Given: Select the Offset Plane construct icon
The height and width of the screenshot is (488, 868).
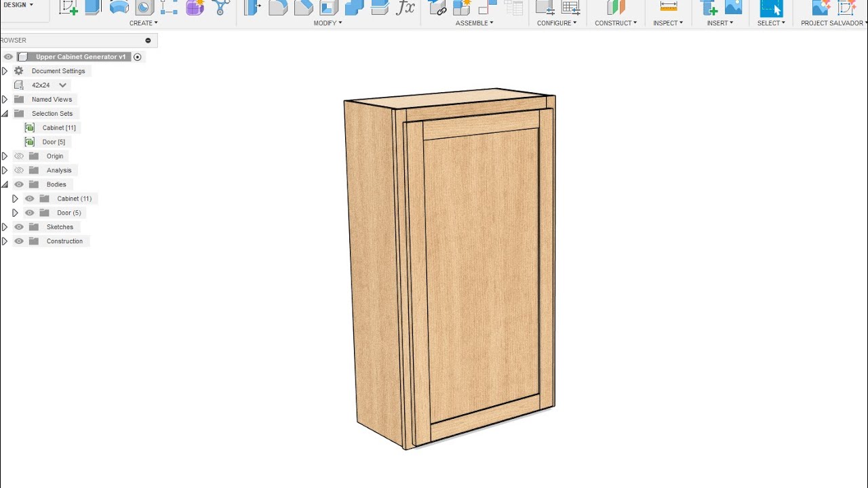Looking at the screenshot, I should pos(616,7).
